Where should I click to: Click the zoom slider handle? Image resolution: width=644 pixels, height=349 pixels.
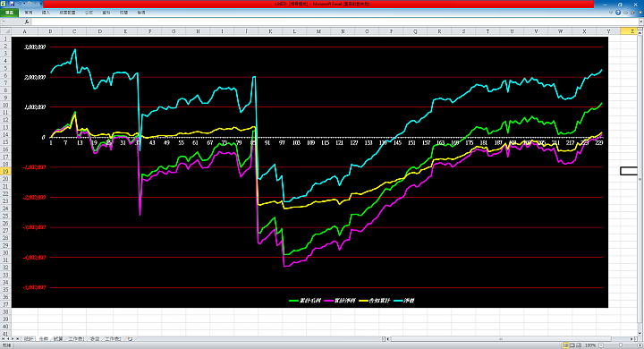coord(621,345)
